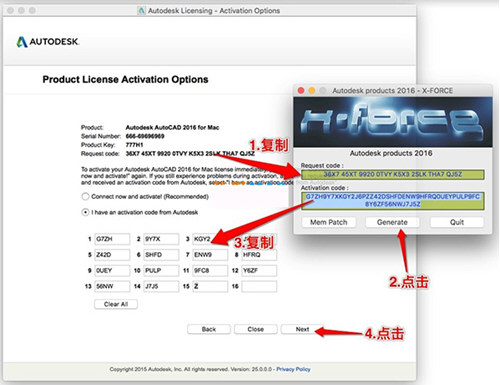Click activation field 15 containing Z
The image size is (500, 385).
click(210, 286)
